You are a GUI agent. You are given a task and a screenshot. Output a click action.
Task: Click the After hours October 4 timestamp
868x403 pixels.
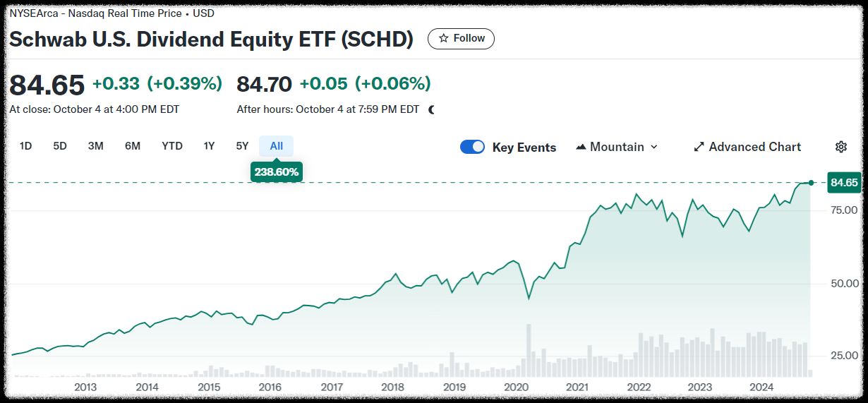pyautogui.click(x=328, y=109)
